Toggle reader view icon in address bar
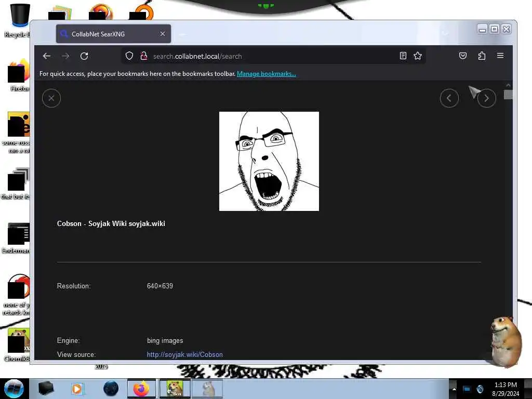532x399 pixels. tap(403, 56)
